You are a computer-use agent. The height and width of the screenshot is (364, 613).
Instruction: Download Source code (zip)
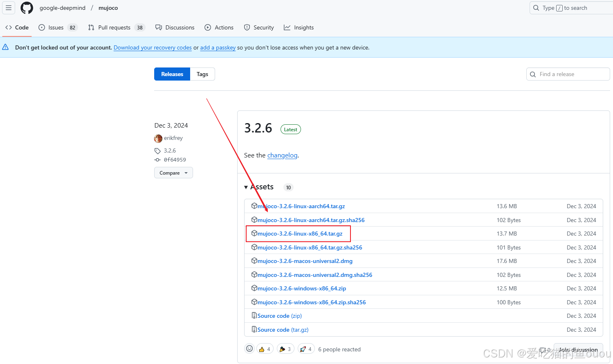[279, 316]
